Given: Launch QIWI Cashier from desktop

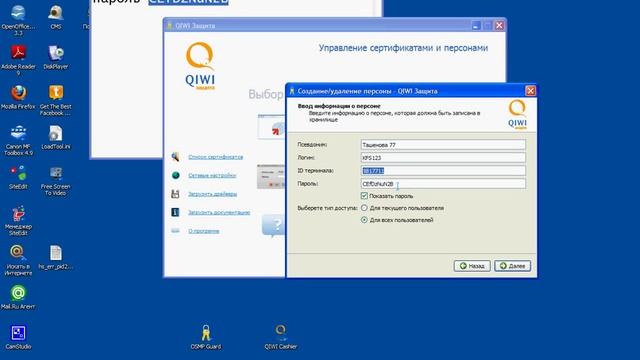Looking at the screenshot, I should pos(280,333).
